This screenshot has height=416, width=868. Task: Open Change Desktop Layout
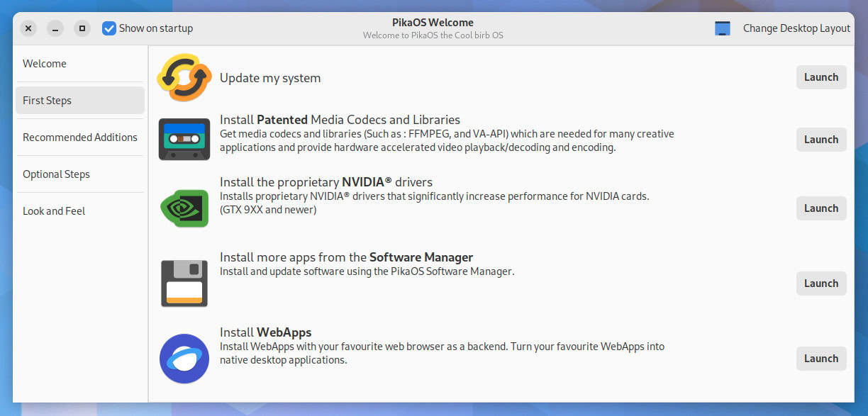[796, 28]
